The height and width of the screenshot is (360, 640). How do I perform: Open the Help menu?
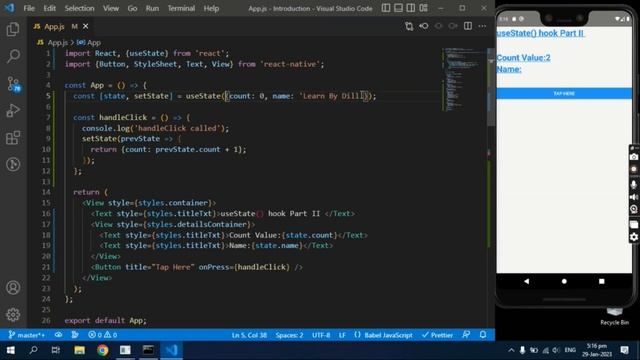click(x=211, y=8)
